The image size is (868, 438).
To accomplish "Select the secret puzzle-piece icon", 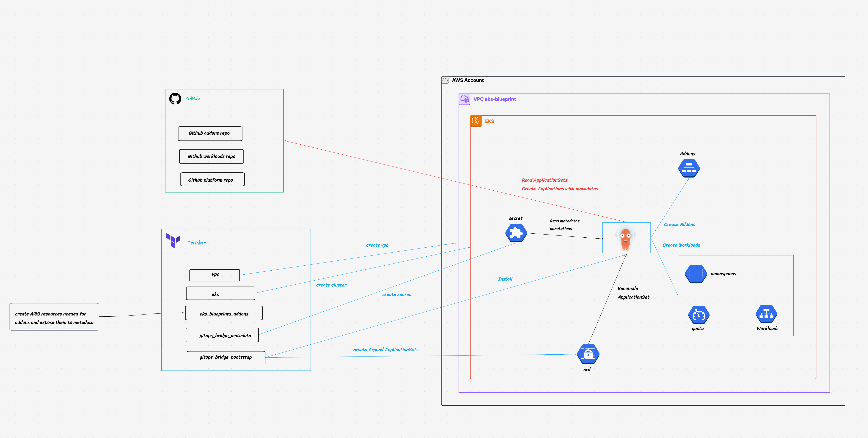I will coord(516,233).
